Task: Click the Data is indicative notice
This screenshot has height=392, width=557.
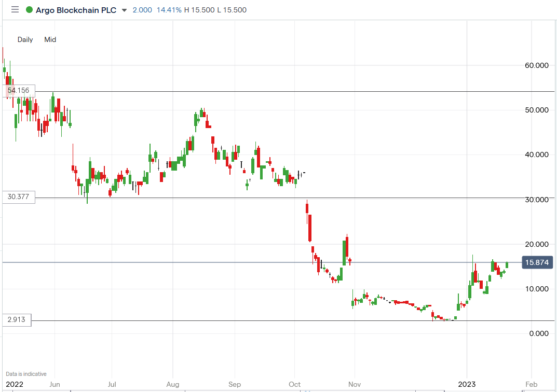Action: [26, 374]
